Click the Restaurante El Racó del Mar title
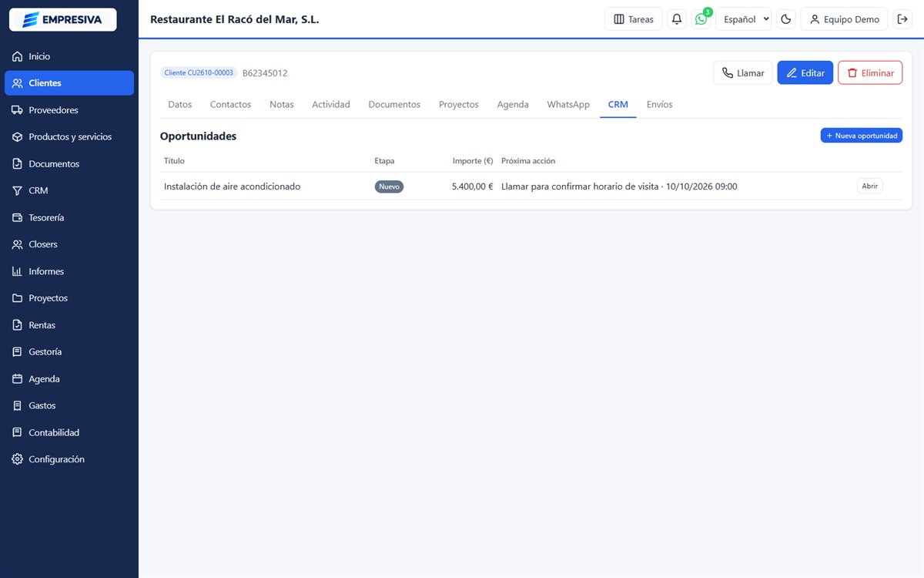Viewport: 924px width, 578px height. click(x=234, y=19)
